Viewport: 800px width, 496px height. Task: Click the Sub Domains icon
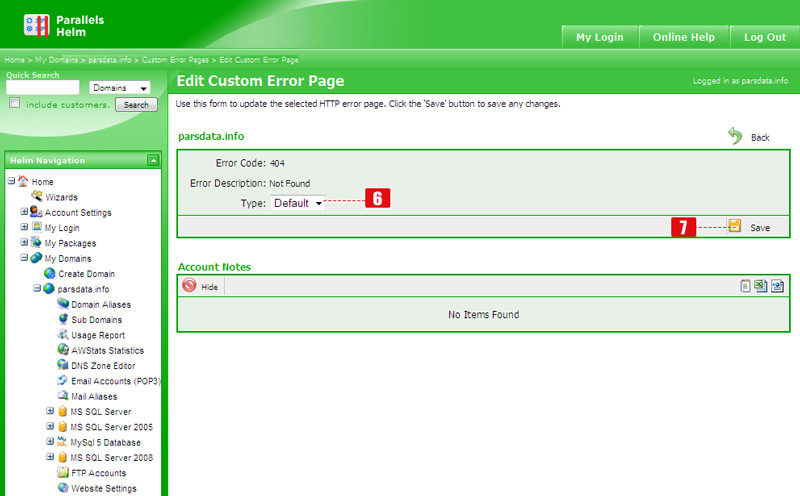tap(63, 319)
